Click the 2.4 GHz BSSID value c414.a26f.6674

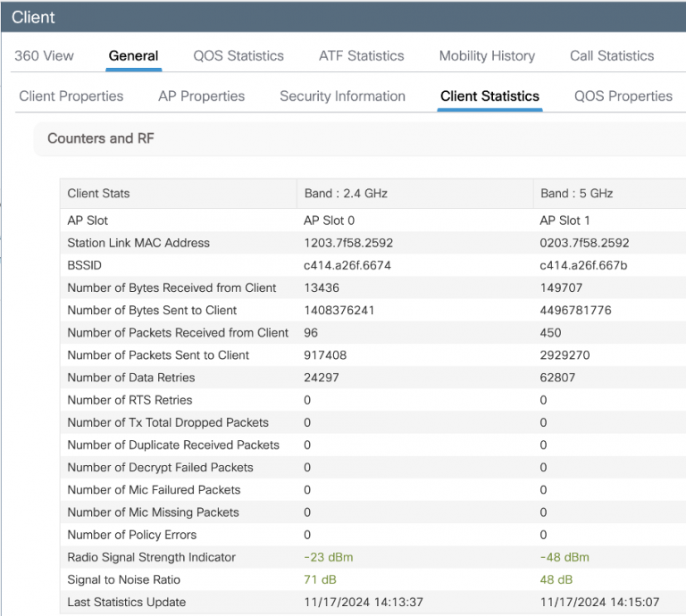click(347, 265)
